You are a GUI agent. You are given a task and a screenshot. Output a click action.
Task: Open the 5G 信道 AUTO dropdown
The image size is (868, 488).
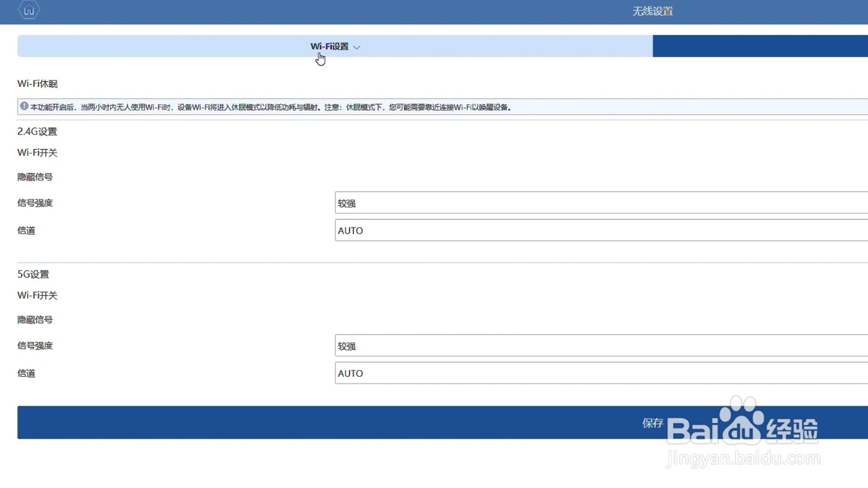pyautogui.click(x=601, y=373)
